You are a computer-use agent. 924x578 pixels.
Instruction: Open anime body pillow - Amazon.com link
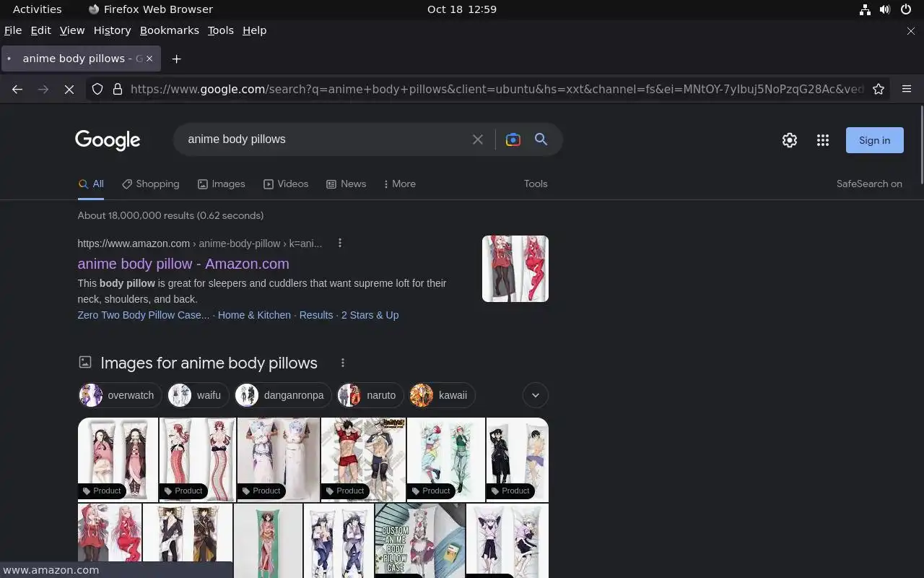[x=183, y=264]
